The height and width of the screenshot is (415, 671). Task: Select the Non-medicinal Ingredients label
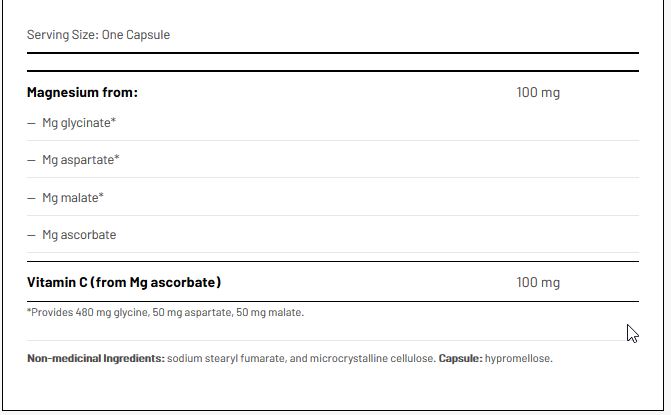(x=96, y=358)
